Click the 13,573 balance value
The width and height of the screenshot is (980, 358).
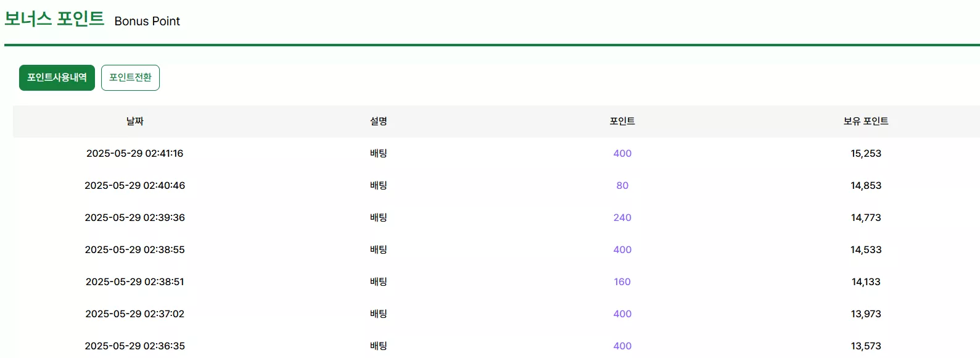click(x=866, y=346)
